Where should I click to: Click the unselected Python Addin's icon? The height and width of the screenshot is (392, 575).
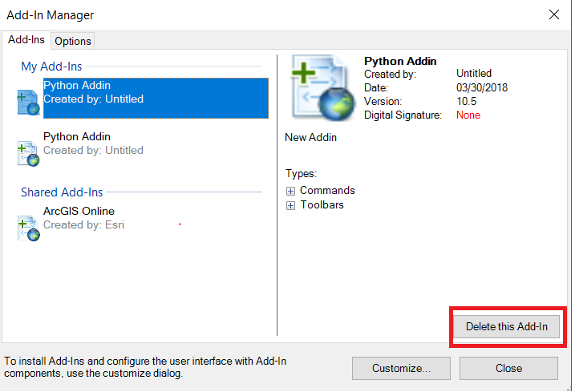(x=28, y=152)
